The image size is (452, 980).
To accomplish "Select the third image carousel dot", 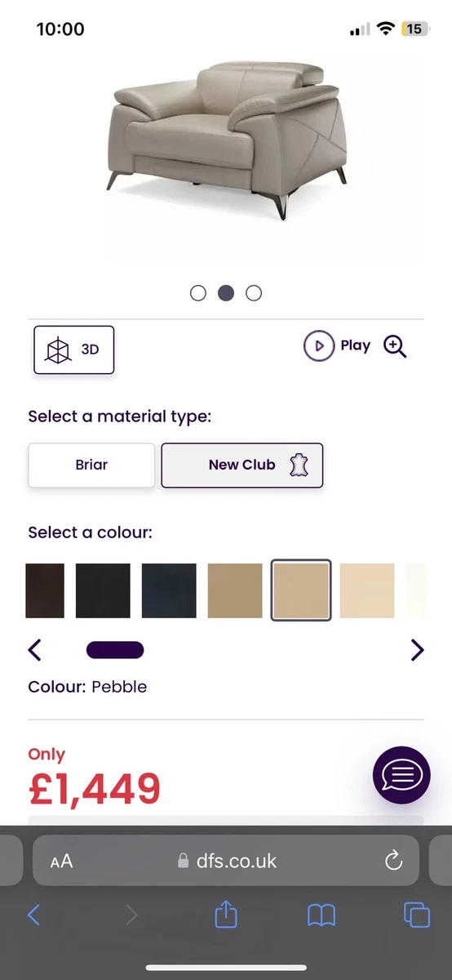I will (x=254, y=292).
